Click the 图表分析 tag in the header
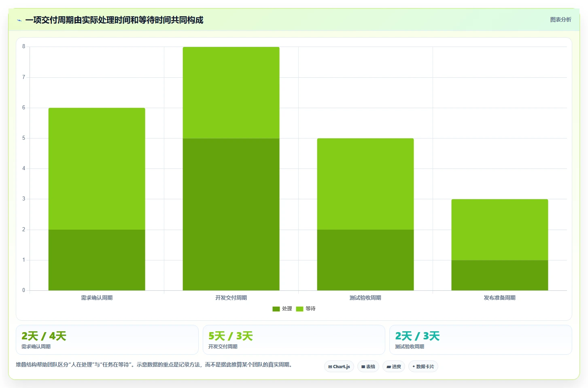This screenshot has height=388, width=588. (x=560, y=19)
